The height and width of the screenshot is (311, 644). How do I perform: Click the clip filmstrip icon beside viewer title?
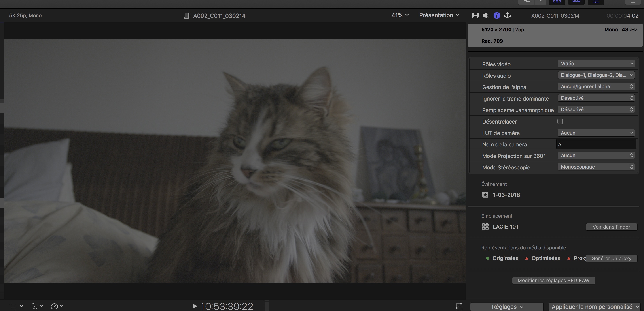point(186,16)
